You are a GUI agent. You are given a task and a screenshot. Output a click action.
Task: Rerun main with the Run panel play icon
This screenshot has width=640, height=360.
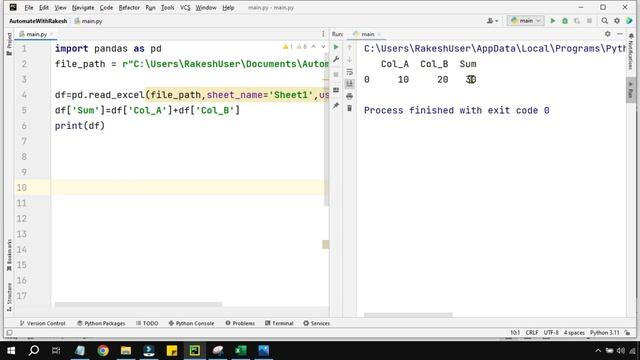(x=336, y=47)
